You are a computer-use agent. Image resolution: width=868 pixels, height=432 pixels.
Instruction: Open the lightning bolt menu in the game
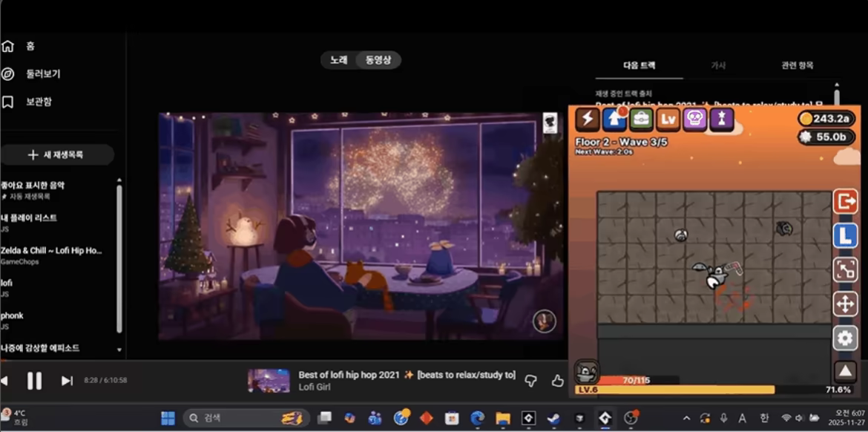point(588,119)
